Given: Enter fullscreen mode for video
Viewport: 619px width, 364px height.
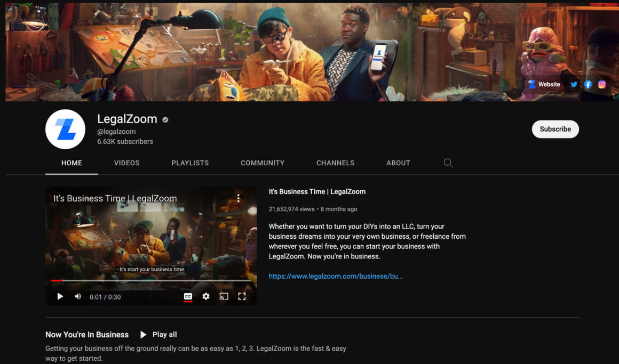Looking at the screenshot, I should tap(242, 296).
